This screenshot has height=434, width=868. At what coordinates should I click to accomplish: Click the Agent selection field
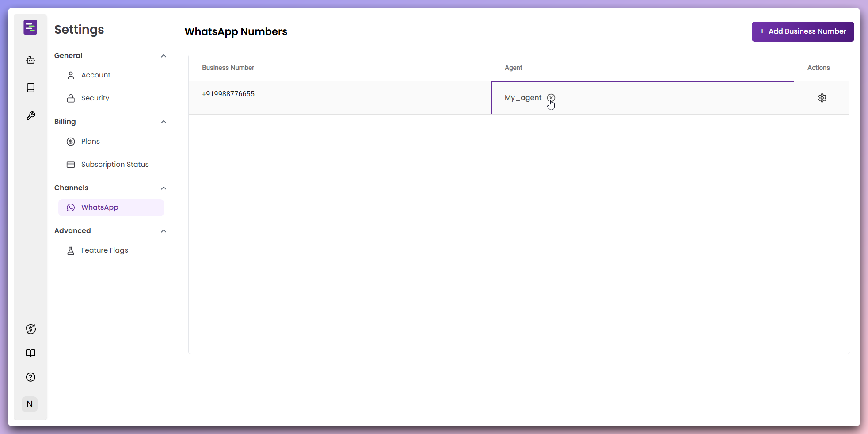tap(643, 98)
